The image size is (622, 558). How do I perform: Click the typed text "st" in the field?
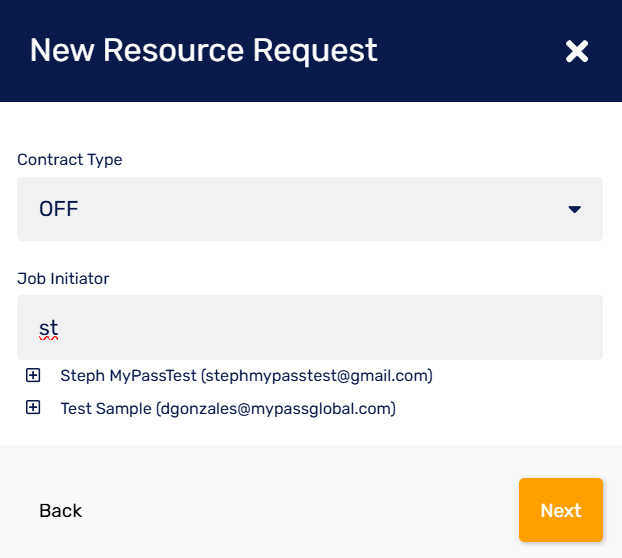48,327
